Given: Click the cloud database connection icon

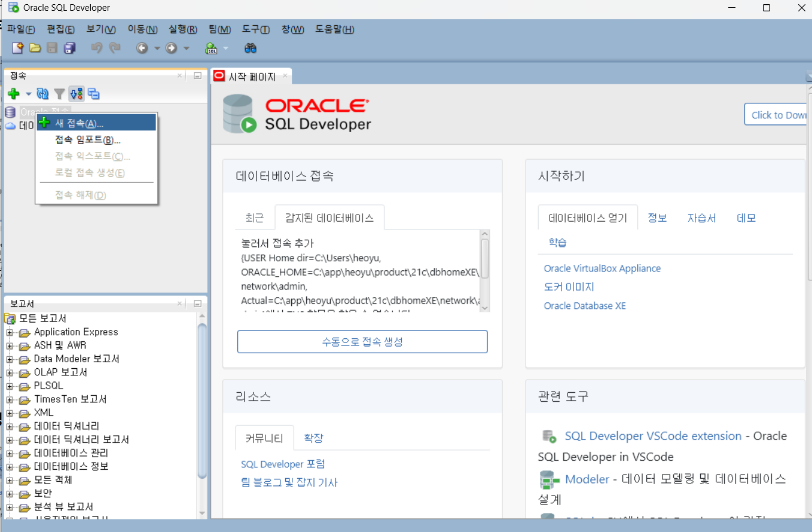Looking at the screenshot, I should pos(10,126).
